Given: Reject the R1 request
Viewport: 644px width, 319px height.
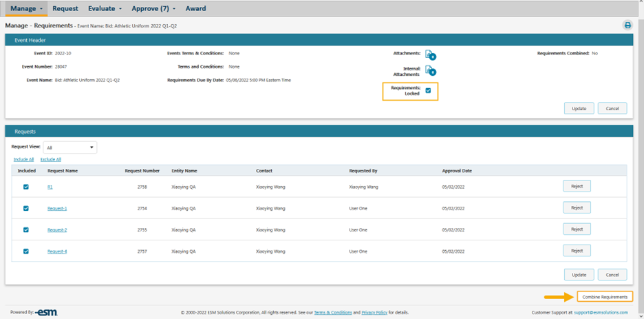Looking at the screenshot, I should [577, 186].
